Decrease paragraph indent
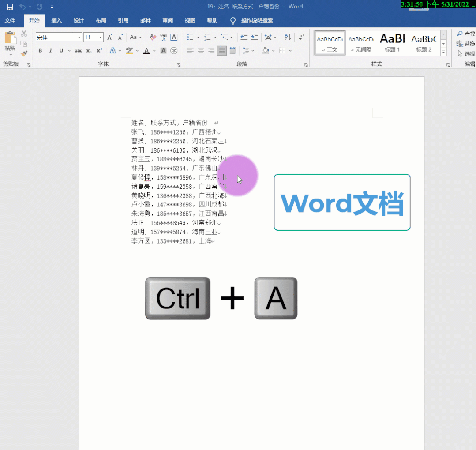This screenshot has width=476, height=450. coord(244,37)
